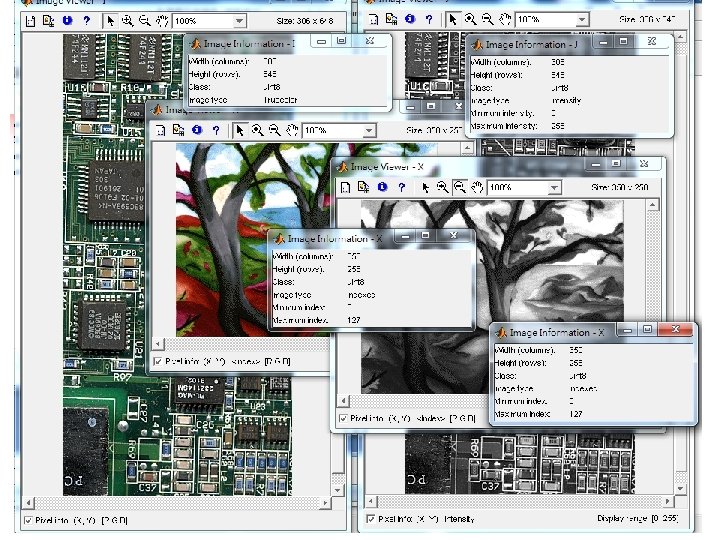Click scroll-right arrow in color circuit board viewer
This screenshot has height=540, width=720.
tap(326, 502)
